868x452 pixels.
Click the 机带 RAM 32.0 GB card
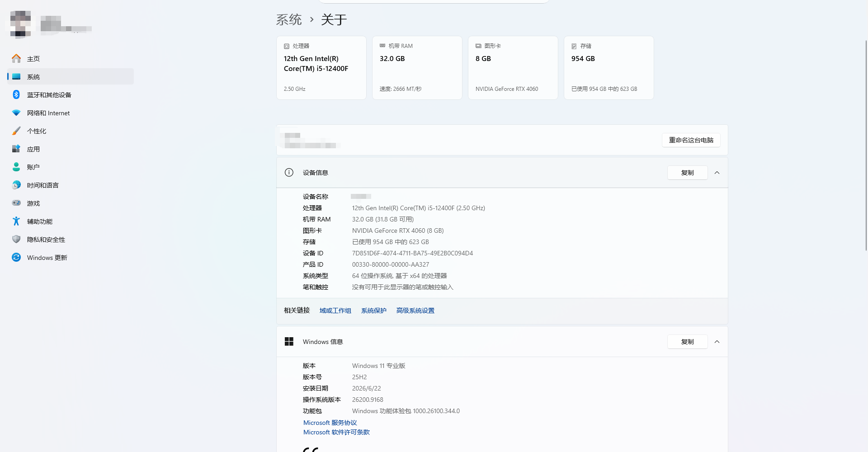(x=417, y=68)
